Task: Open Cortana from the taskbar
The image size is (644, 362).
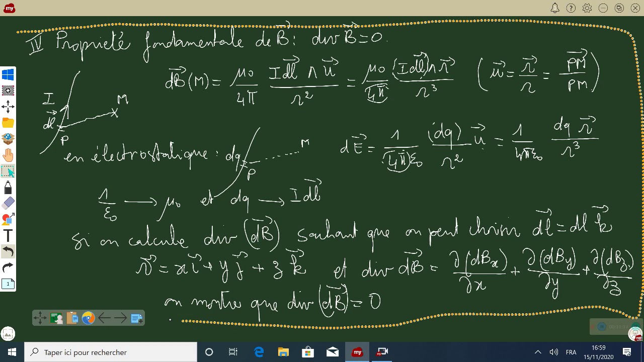Action: click(x=209, y=352)
